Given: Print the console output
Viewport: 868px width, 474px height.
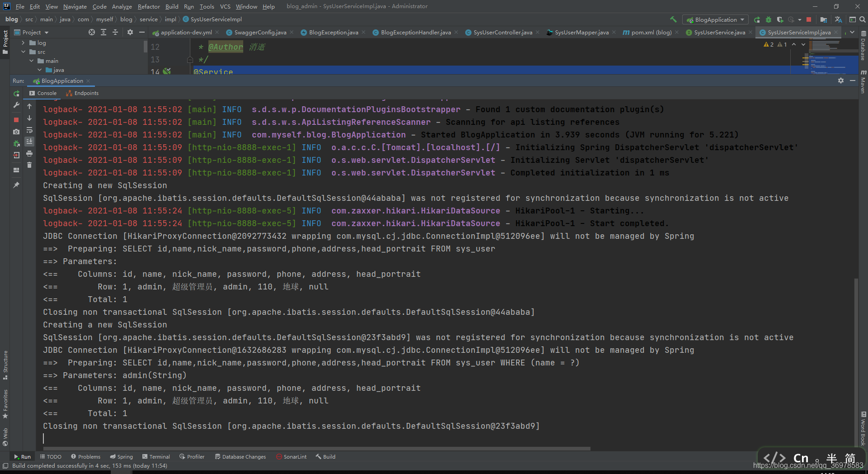Looking at the screenshot, I should (x=29, y=154).
